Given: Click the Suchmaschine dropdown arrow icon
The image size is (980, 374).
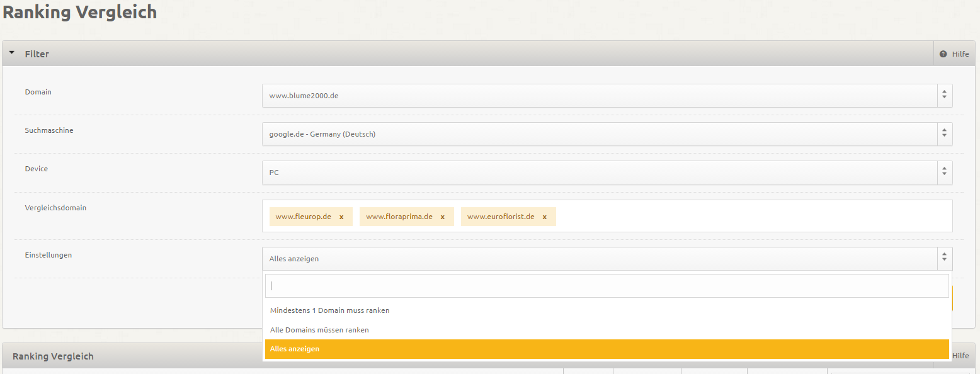Looking at the screenshot, I should [944, 134].
